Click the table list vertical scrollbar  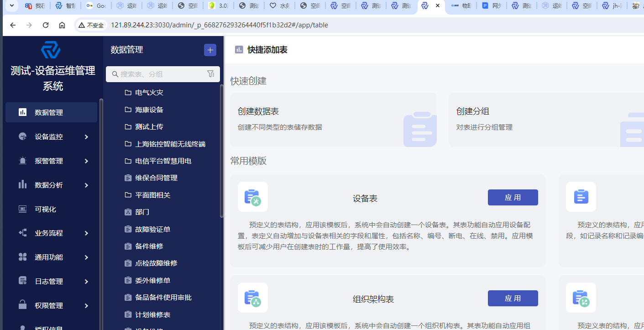pyautogui.click(x=222, y=151)
